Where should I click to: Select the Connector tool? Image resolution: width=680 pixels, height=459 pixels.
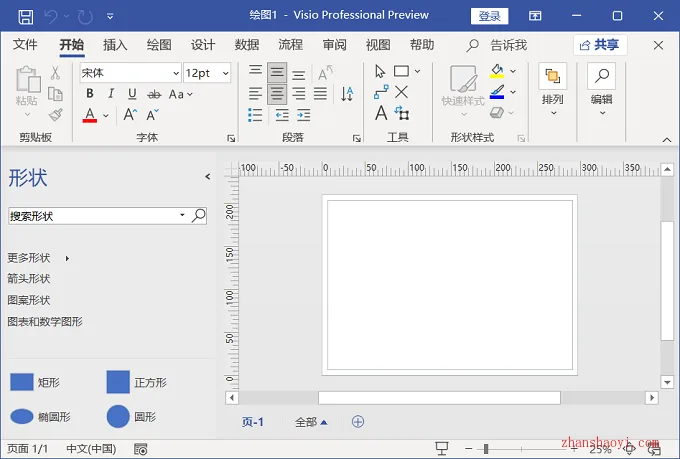click(381, 92)
